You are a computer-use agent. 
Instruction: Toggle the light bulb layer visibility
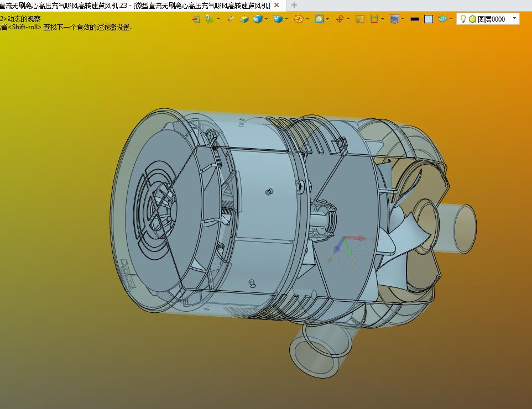(463, 19)
